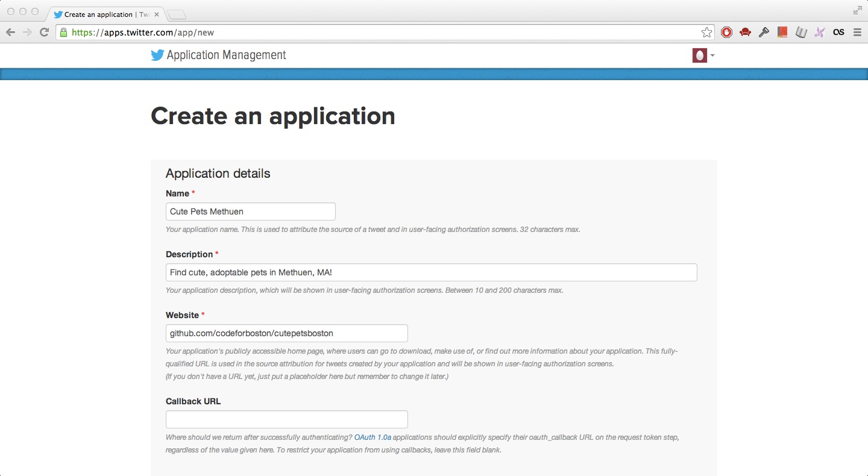
Task: Click the 'Callback URL' field label
Action: tap(193, 401)
